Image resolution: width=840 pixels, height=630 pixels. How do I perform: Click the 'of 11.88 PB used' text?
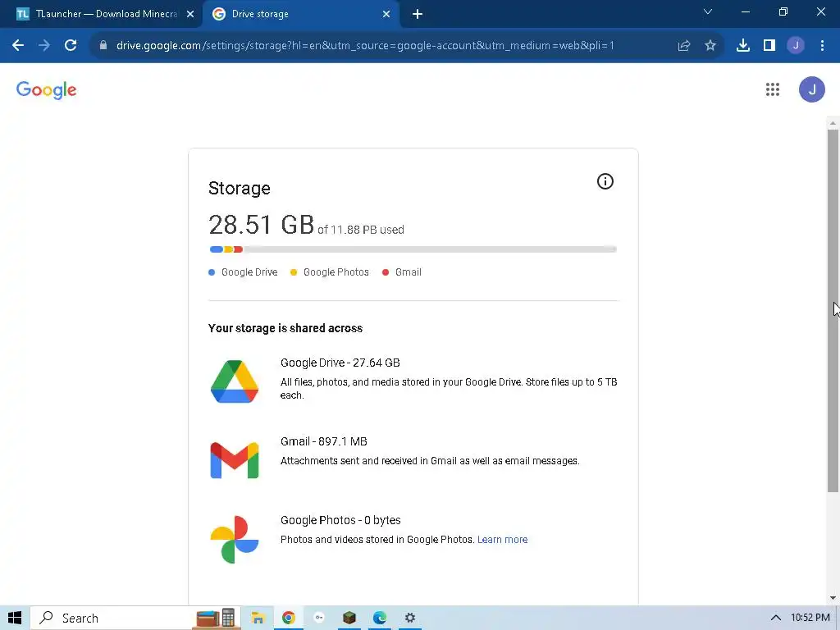[361, 230]
